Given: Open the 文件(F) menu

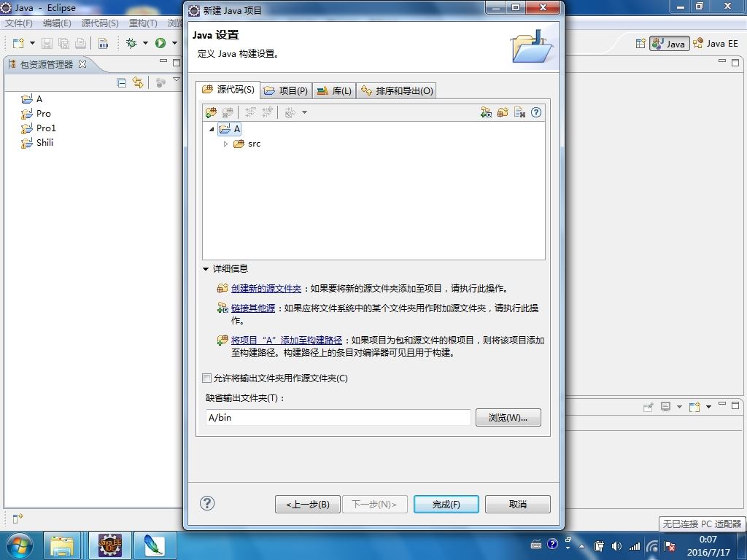Looking at the screenshot, I should [x=18, y=23].
